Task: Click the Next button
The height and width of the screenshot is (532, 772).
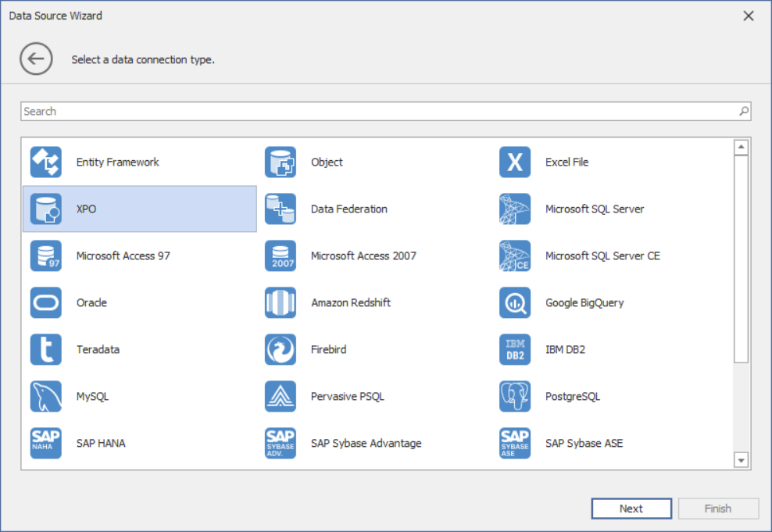Action: coord(631,509)
